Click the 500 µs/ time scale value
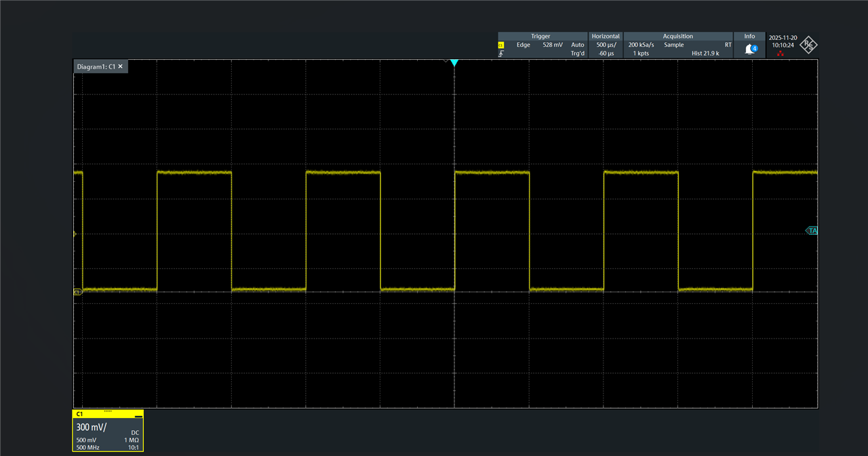The height and width of the screenshot is (456, 868). point(606,45)
